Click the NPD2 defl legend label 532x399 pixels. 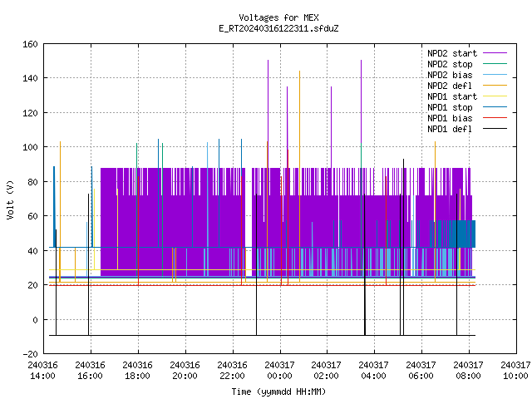(x=450, y=86)
